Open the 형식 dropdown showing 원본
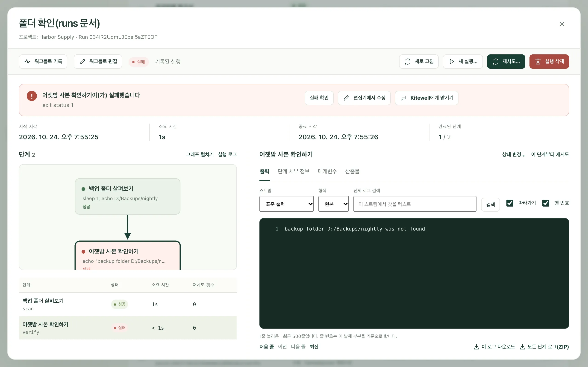The image size is (588, 367). 334,204
